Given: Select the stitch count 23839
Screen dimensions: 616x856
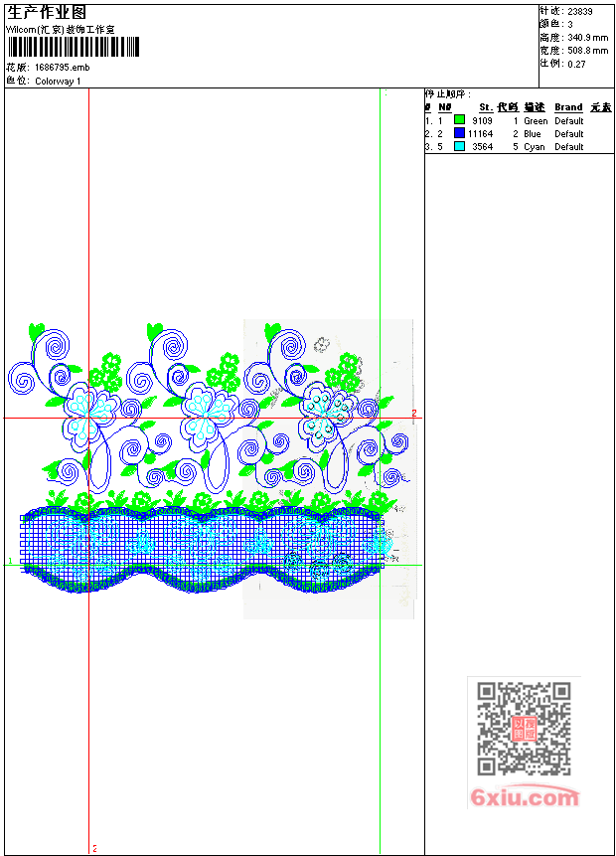Looking at the screenshot, I should (580, 12).
